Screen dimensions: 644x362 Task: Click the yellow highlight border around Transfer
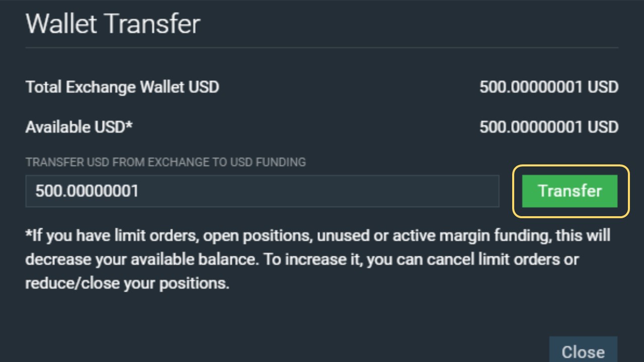[571, 166]
